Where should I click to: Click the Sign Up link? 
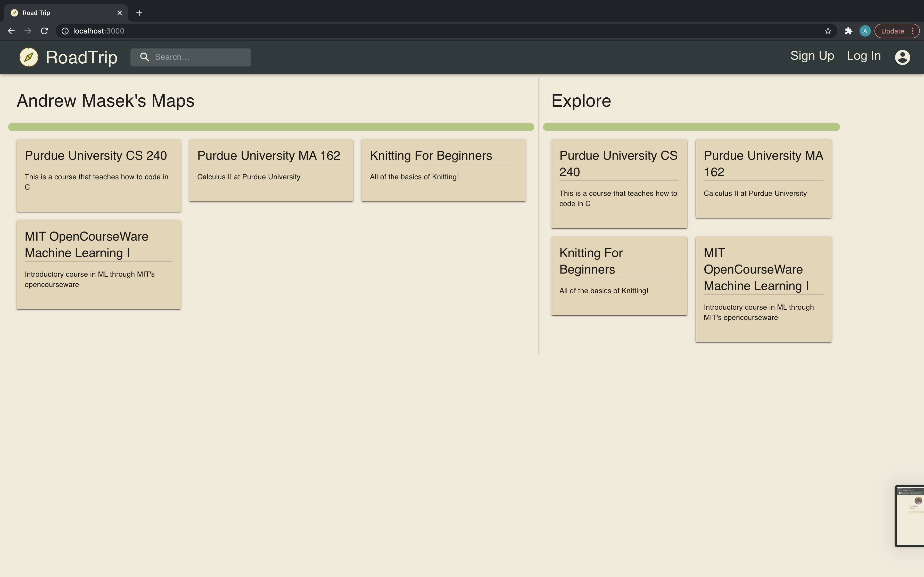812,56
